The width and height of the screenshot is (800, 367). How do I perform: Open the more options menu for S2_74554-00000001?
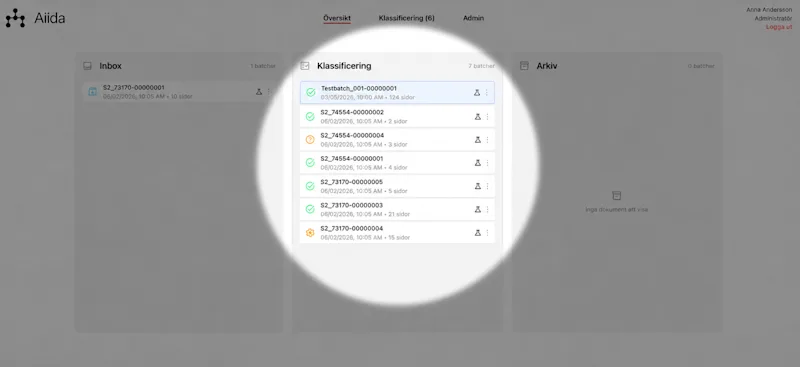[x=487, y=163]
